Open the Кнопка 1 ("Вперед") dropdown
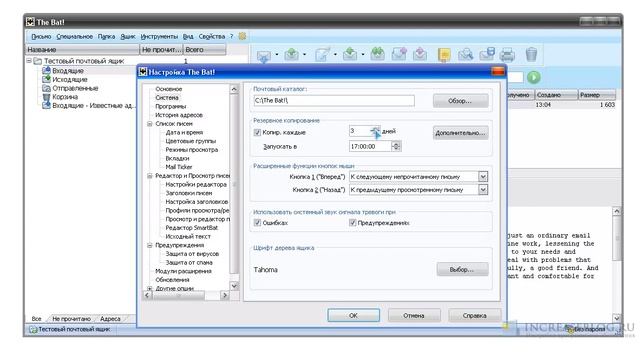The width and height of the screenshot is (640, 360). pyautogui.click(x=483, y=176)
